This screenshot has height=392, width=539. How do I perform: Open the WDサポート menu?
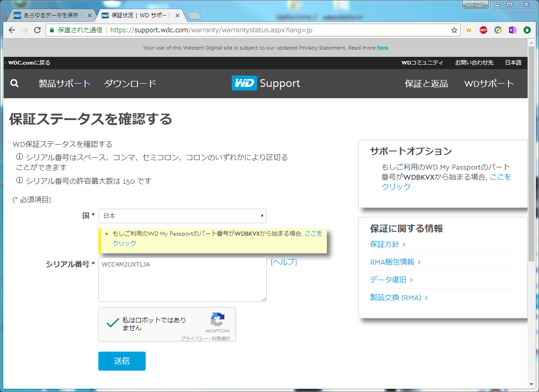tap(489, 83)
